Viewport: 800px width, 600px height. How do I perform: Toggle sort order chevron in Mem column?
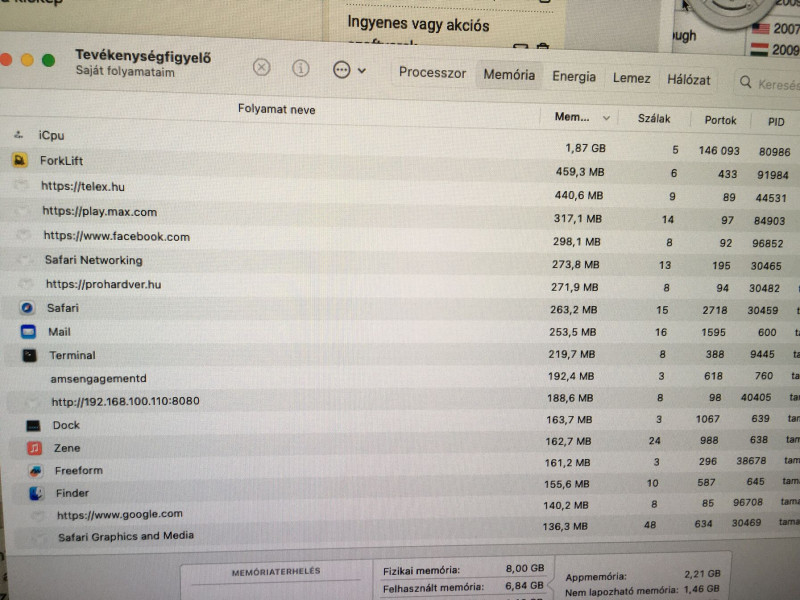pyautogui.click(x=606, y=118)
